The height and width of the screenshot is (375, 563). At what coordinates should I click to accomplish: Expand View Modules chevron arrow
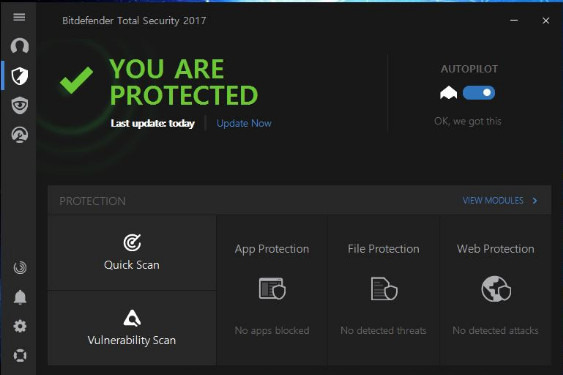[x=535, y=200]
